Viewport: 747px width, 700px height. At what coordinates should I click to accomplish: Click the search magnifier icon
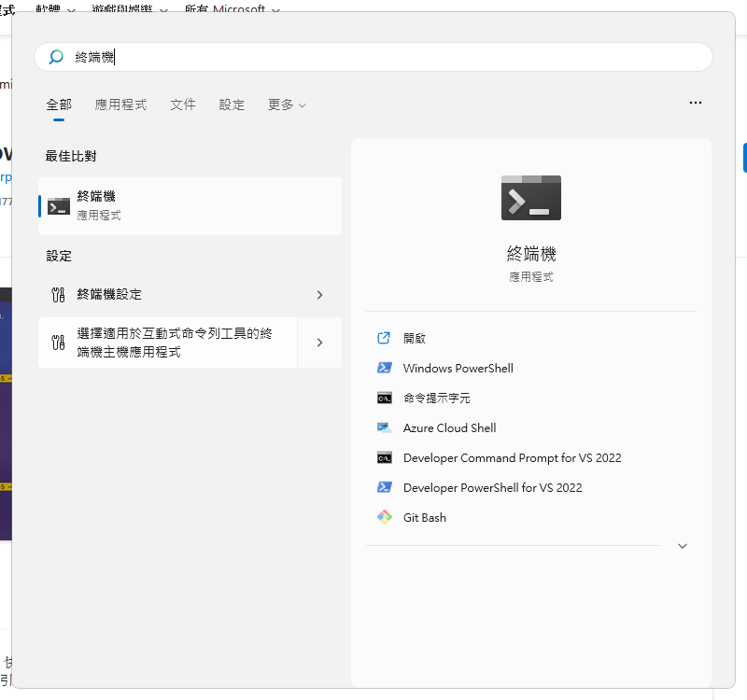(x=56, y=57)
